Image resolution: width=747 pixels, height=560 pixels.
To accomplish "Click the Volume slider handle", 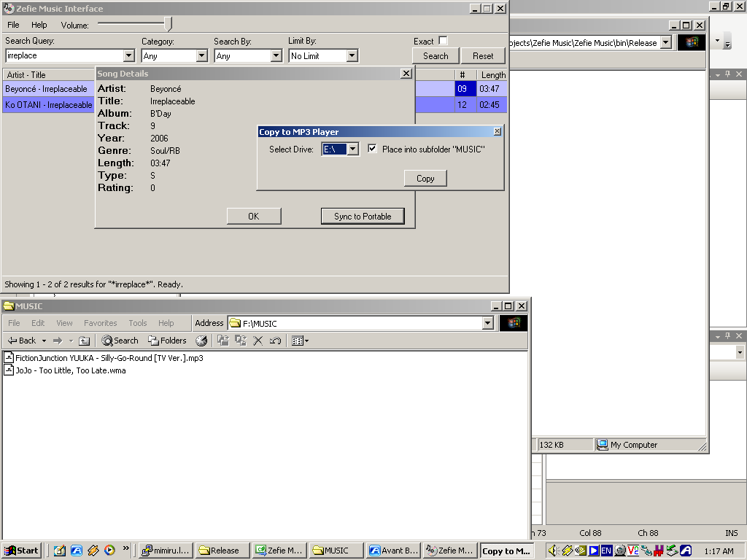I will tap(169, 24).
